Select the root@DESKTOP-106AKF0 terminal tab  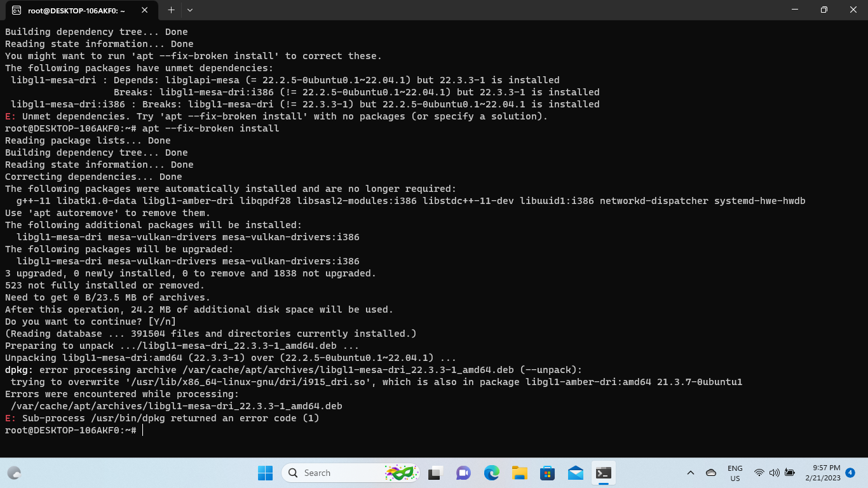pos(76,10)
